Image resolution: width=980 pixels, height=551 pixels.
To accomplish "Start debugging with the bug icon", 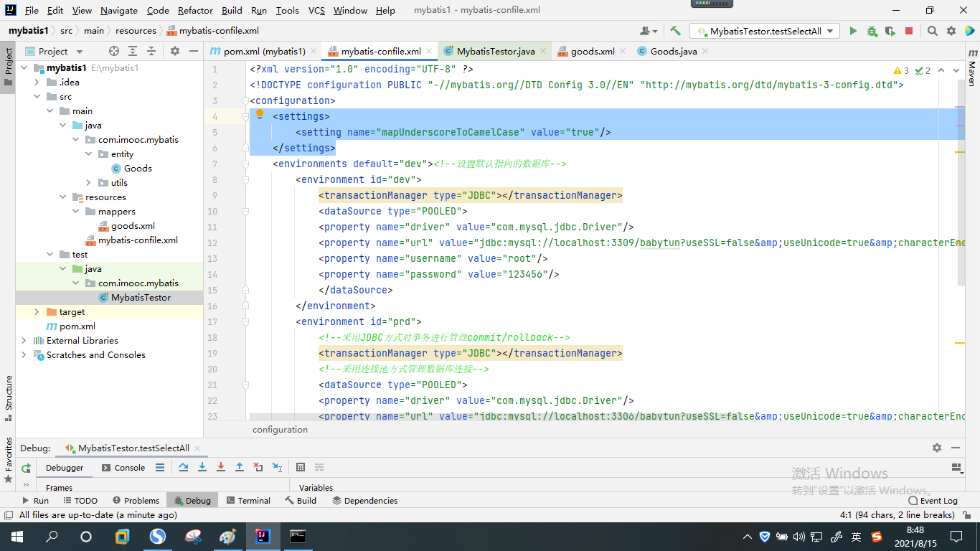I will [872, 31].
